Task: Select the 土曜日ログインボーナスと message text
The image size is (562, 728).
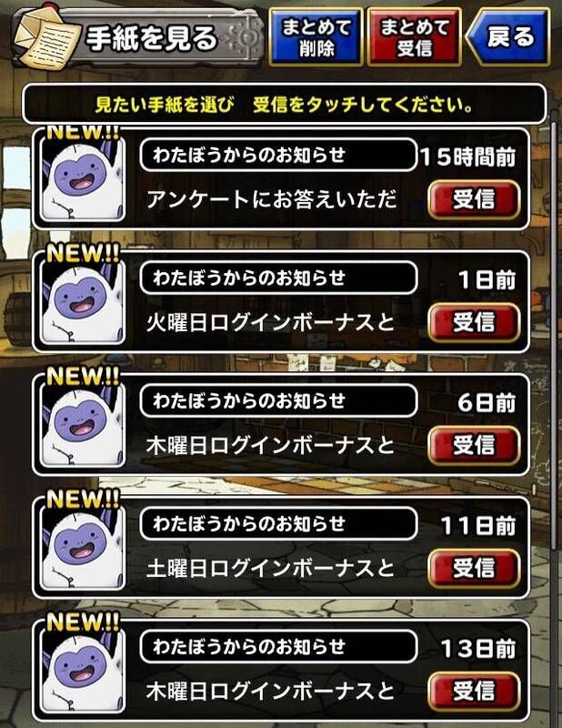Action: click(x=270, y=568)
